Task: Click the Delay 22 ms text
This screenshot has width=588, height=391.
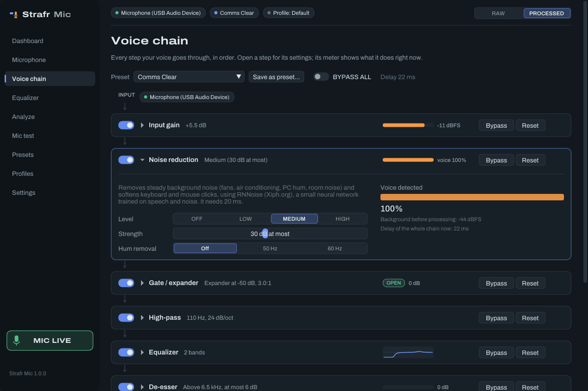Action: [398, 77]
